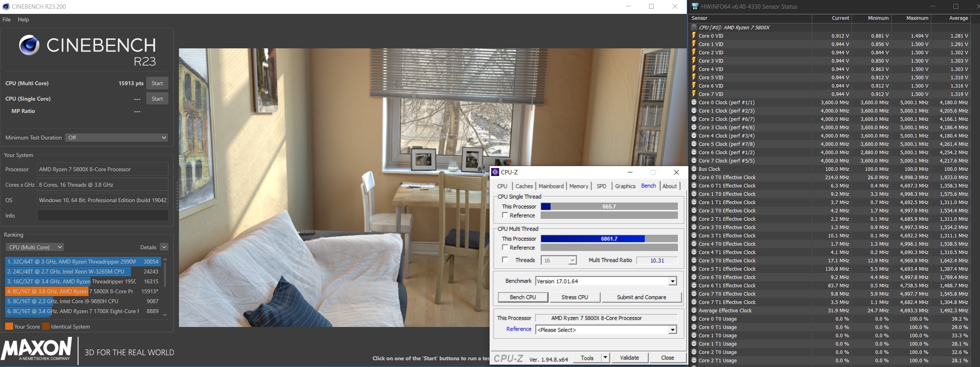Image resolution: width=980 pixels, height=367 pixels.
Task: Click the Maxon logo in Cinebench
Action: 37,349
